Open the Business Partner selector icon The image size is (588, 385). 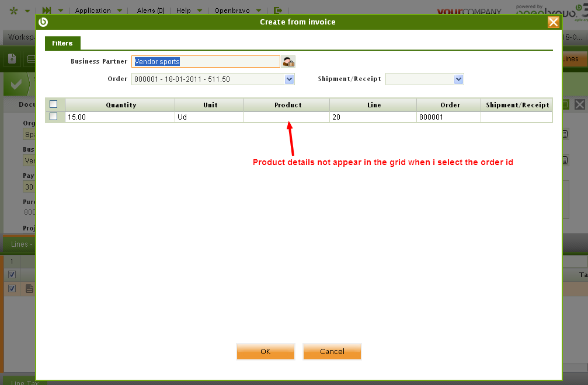pyautogui.click(x=288, y=62)
